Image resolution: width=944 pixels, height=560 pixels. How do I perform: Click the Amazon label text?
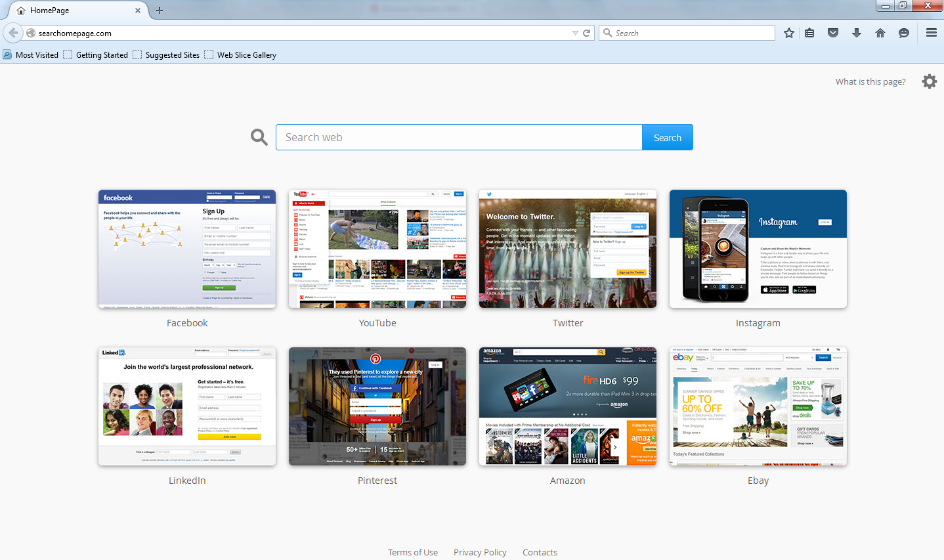568,481
